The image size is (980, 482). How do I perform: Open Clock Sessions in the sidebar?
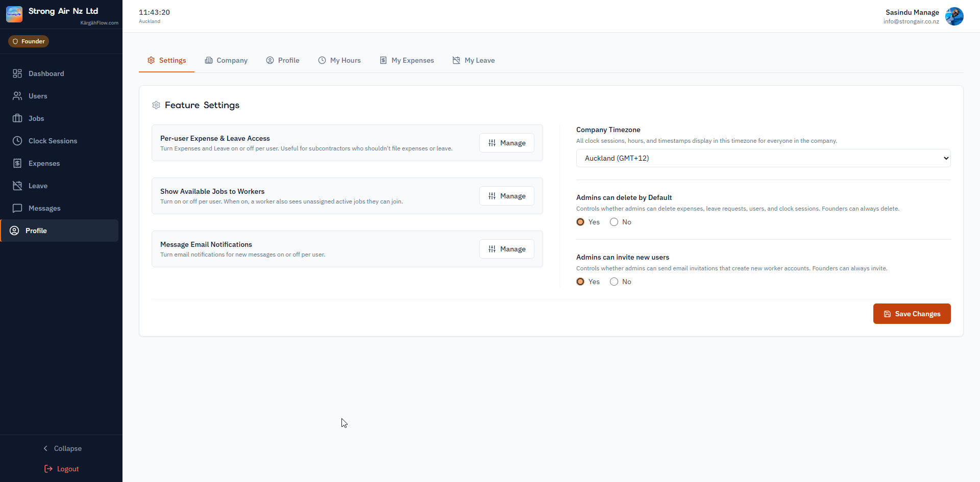tap(59, 141)
